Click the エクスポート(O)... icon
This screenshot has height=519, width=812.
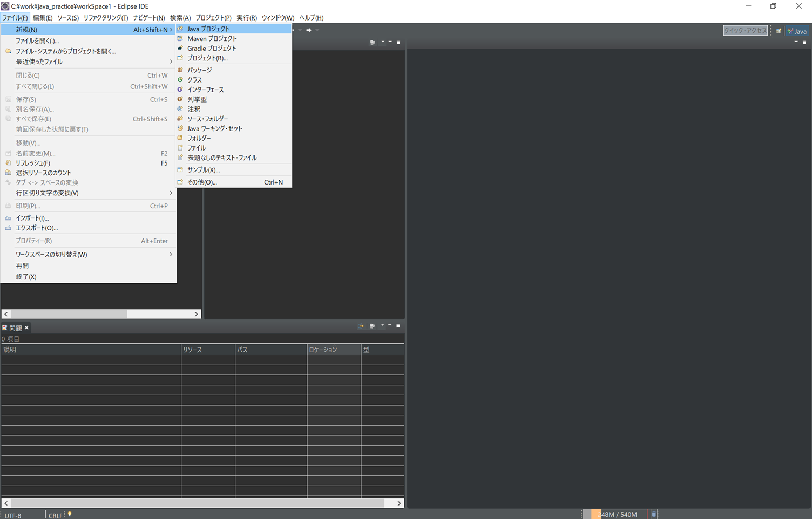(x=8, y=228)
